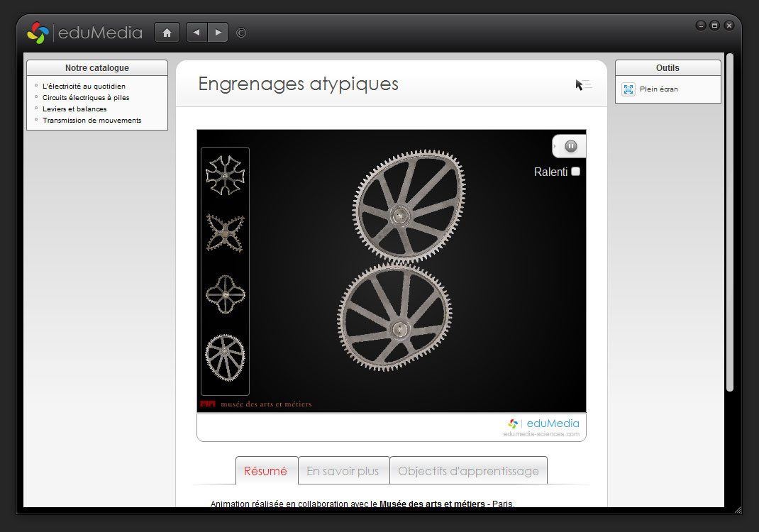Open the Objectifs d'apprentissage tab
Image resolution: width=759 pixels, height=532 pixels.
click(468, 471)
